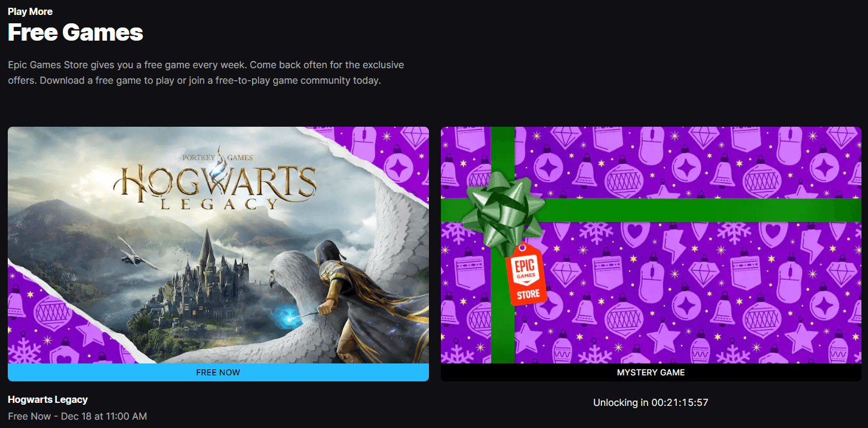868x428 pixels.
Task: Click the Epic Games Store red tag
Action: tap(526, 276)
